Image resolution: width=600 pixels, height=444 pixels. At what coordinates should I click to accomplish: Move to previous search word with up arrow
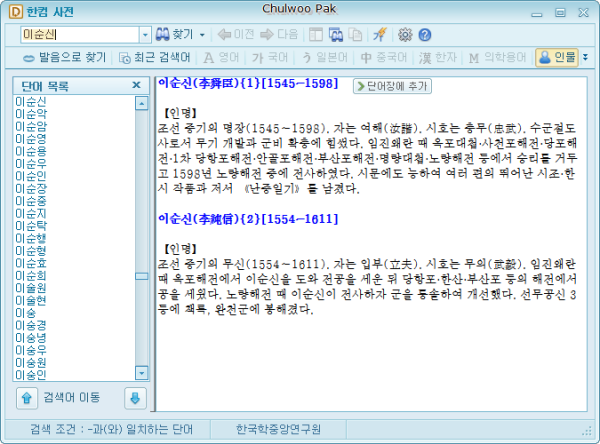(27, 398)
